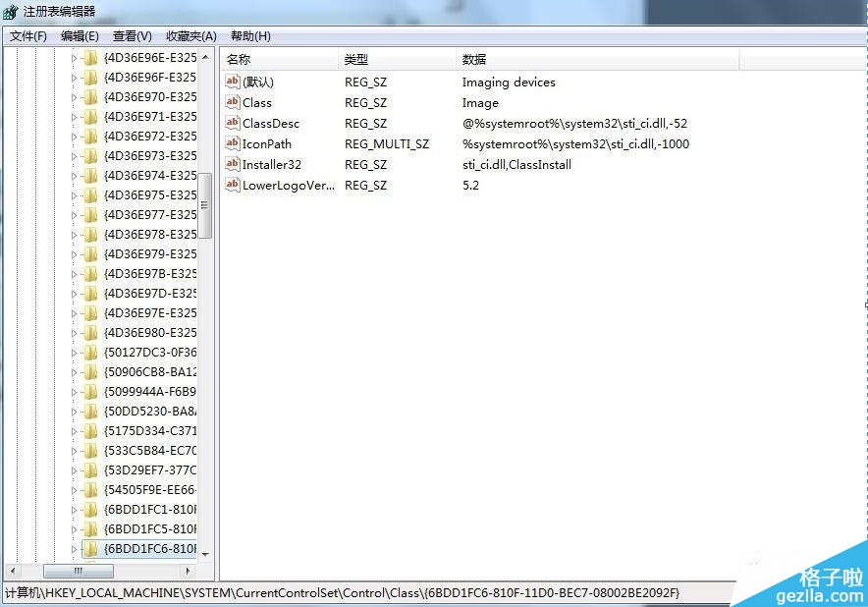Click the LowerLogoVer value icon
The image size is (868, 607).
coord(233,186)
